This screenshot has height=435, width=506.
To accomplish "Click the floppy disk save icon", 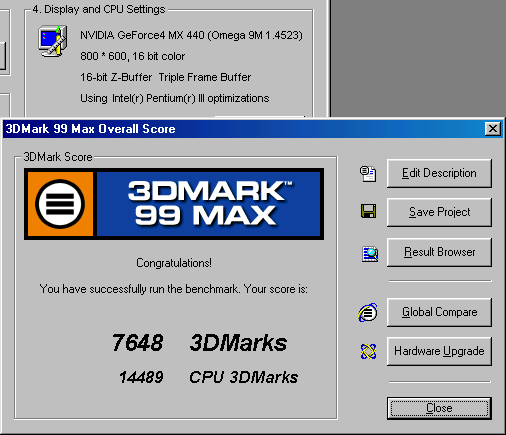I will (368, 211).
